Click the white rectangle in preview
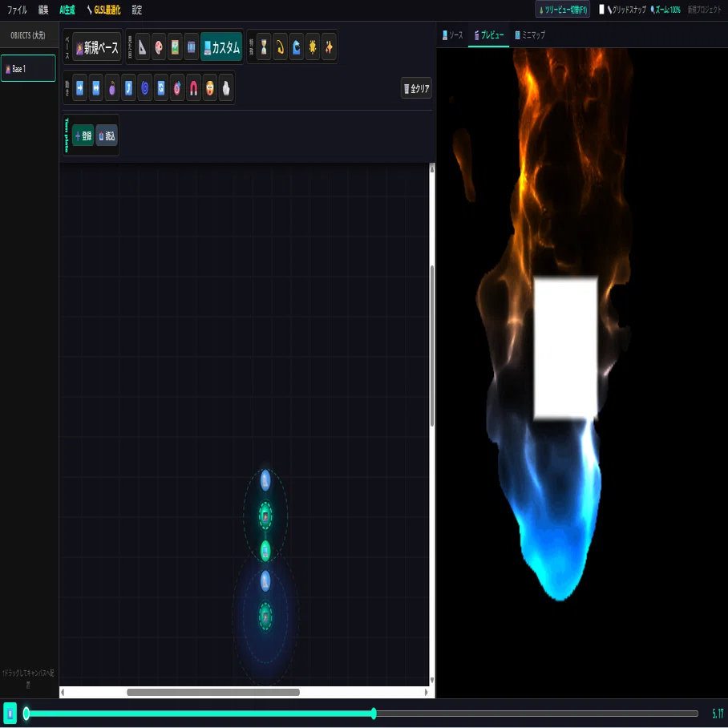Screen dimensions: 728x728 (565, 348)
